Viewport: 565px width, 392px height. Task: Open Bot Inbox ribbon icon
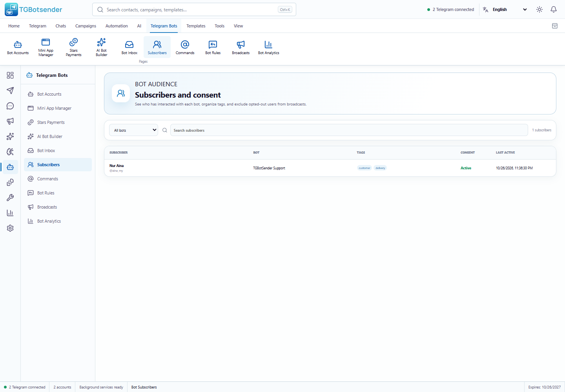click(x=129, y=47)
